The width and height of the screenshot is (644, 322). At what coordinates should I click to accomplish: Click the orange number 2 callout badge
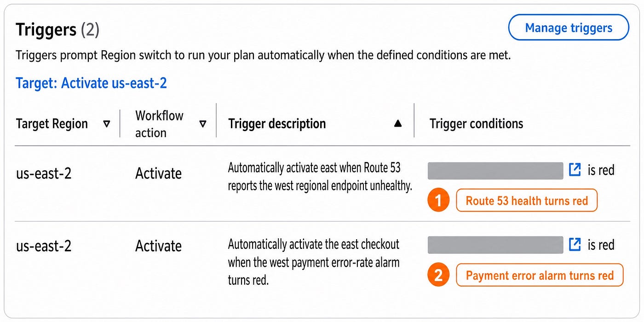tap(438, 275)
